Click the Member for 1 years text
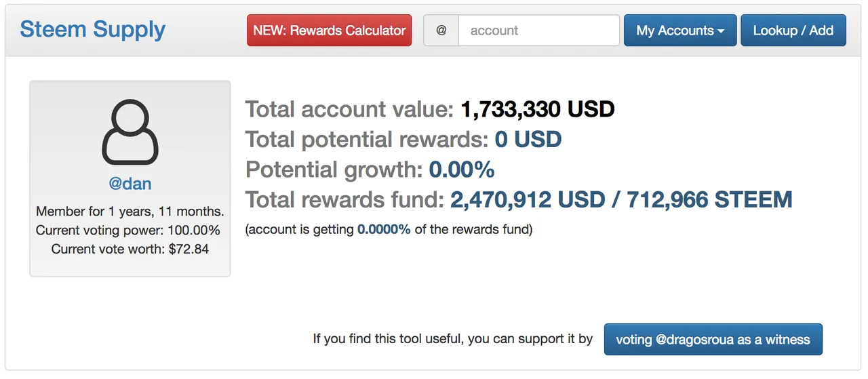Image resolution: width=868 pixels, height=379 pixels. [130, 212]
